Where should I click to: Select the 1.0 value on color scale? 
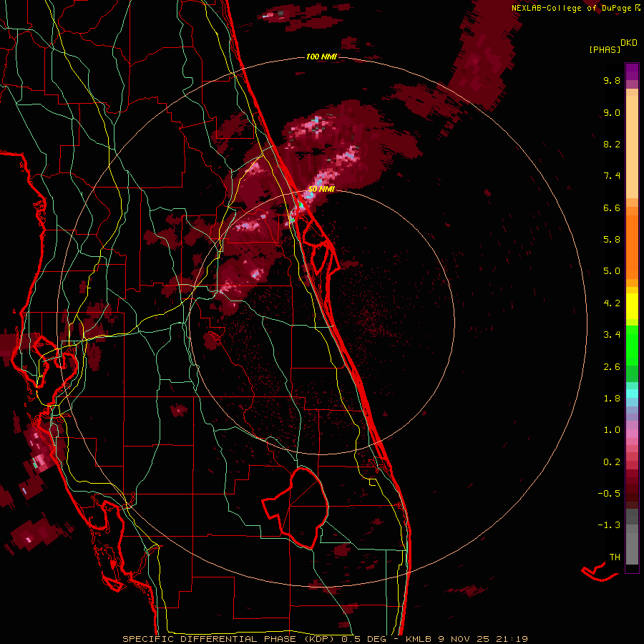click(x=612, y=430)
